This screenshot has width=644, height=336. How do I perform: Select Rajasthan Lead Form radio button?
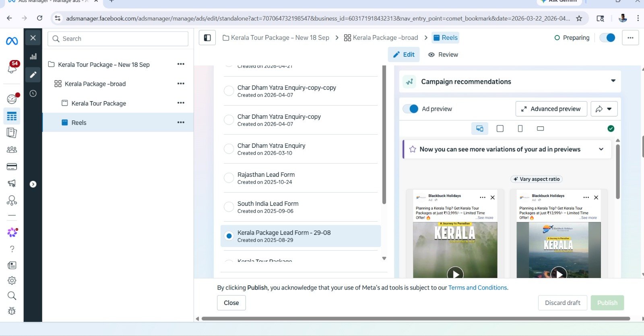pyautogui.click(x=229, y=178)
